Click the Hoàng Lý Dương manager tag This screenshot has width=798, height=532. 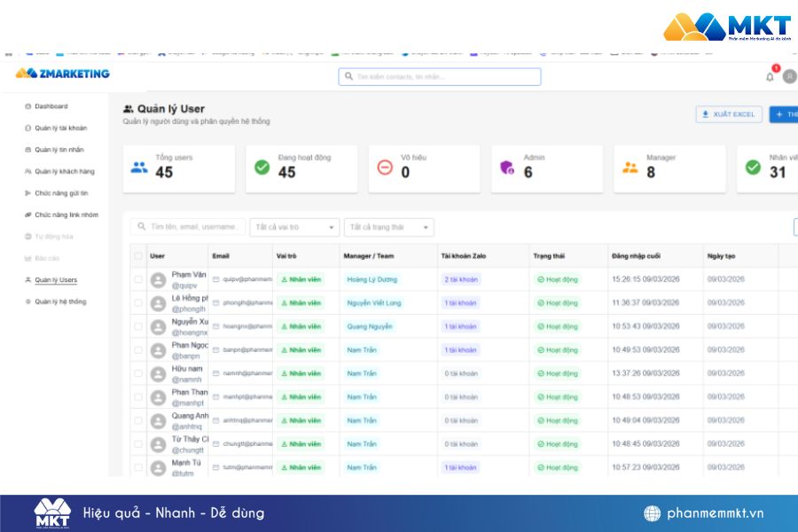[x=372, y=279]
